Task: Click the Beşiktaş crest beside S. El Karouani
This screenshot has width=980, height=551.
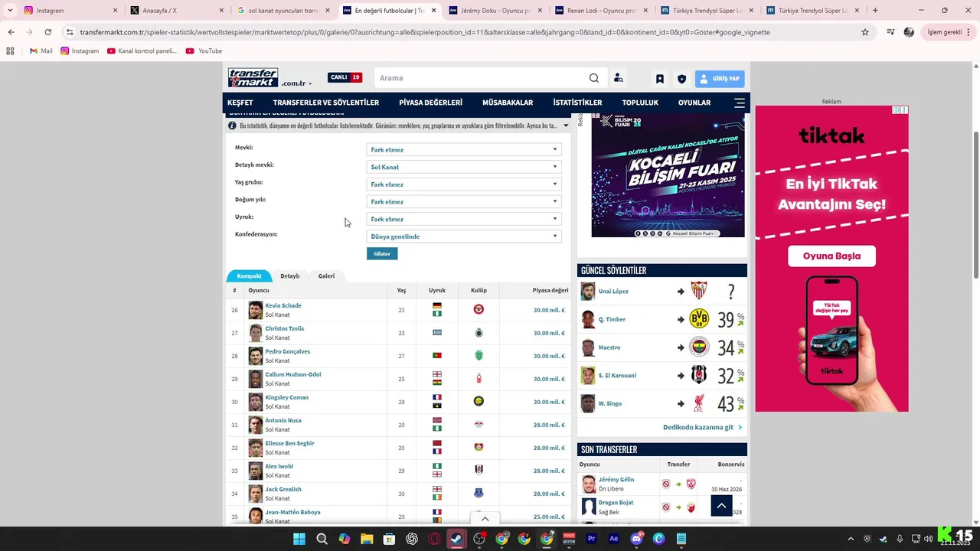Action: [x=699, y=375]
